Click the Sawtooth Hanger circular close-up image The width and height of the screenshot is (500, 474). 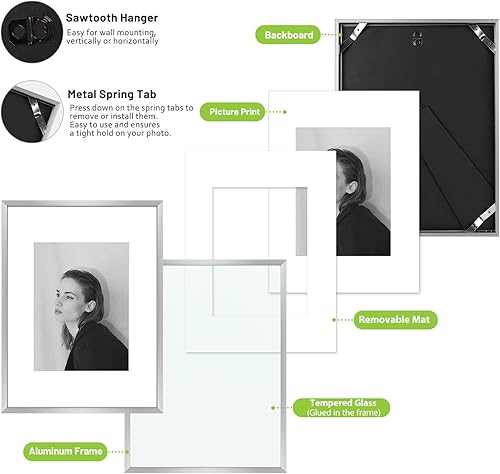click(x=32, y=32)
